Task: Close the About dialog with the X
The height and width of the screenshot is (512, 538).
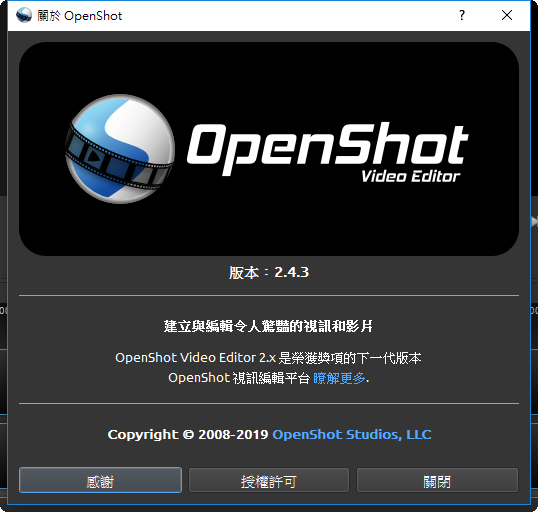Action: [507, 15]
